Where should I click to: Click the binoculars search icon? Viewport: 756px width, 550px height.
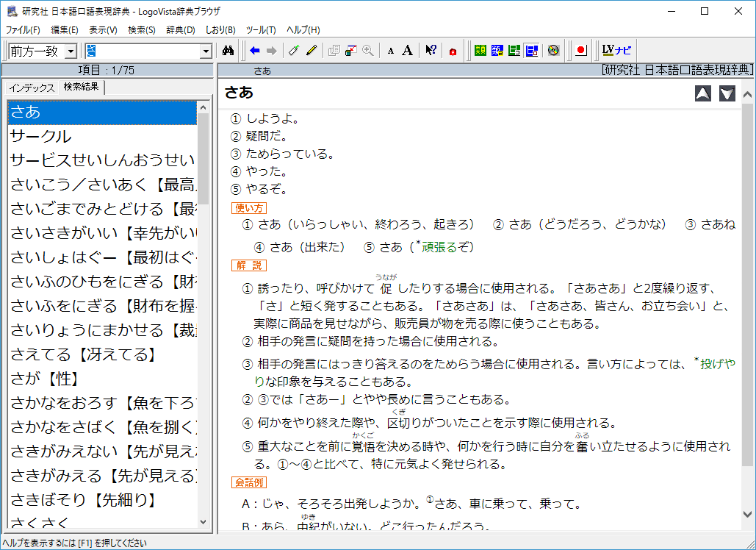tap(228, 50)
